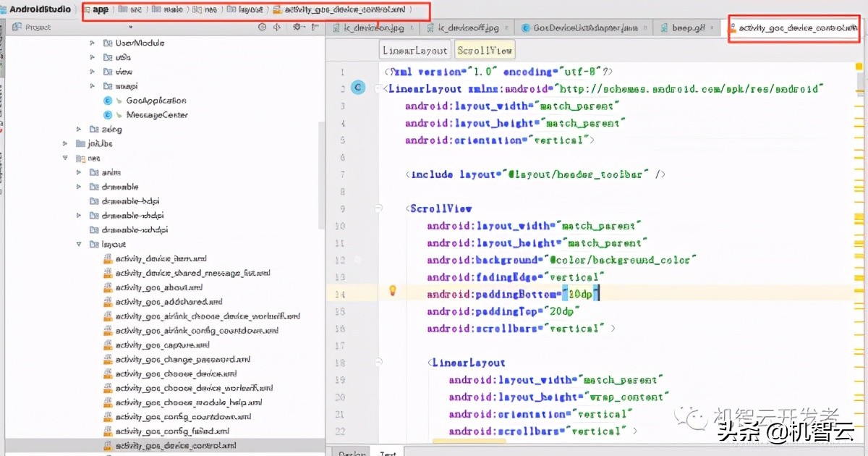This screenshot has height=456, width=868.
Task: Click the lightbulb quick-fix icon on line 14
Action: (x=393, y=291)
